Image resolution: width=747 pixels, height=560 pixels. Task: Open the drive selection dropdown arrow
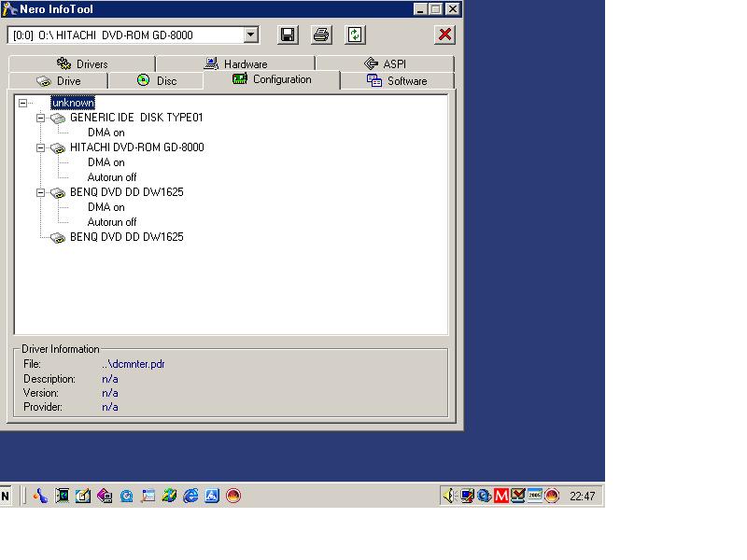(250, 35)
